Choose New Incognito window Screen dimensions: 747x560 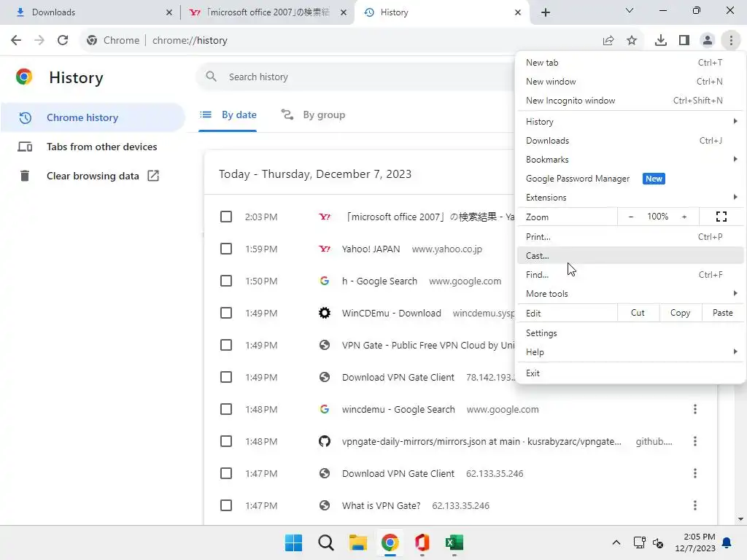(630, 101)
